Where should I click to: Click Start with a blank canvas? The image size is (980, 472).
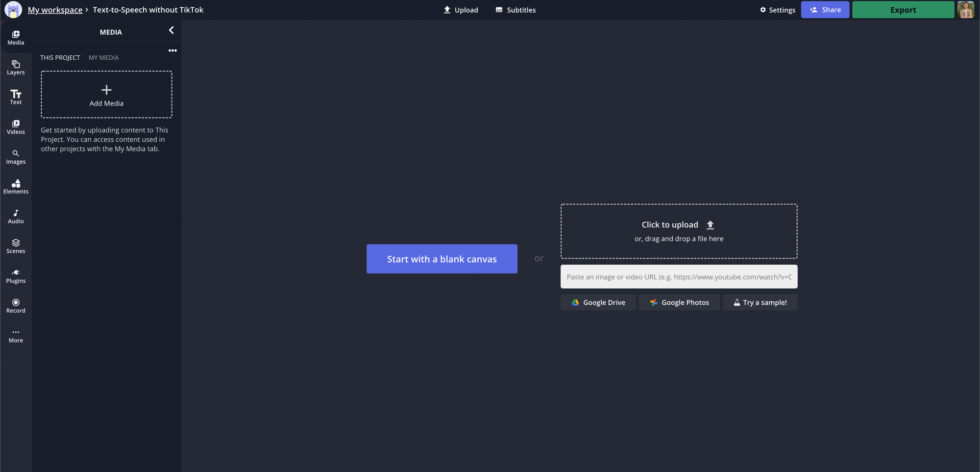point(441,259)
